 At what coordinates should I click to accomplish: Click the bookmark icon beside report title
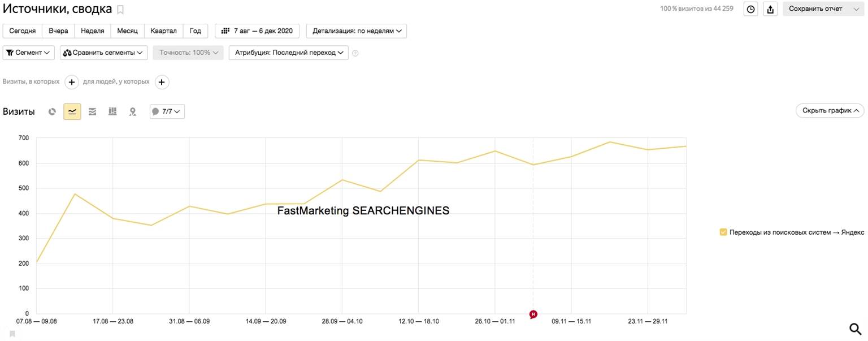120,10
